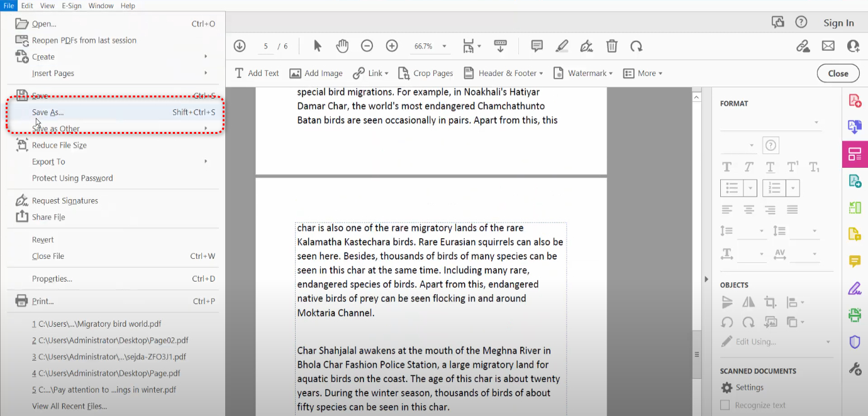Screen dimensions: 868x416
Task: Toggle italic text formatting
Action: [748, 167]
